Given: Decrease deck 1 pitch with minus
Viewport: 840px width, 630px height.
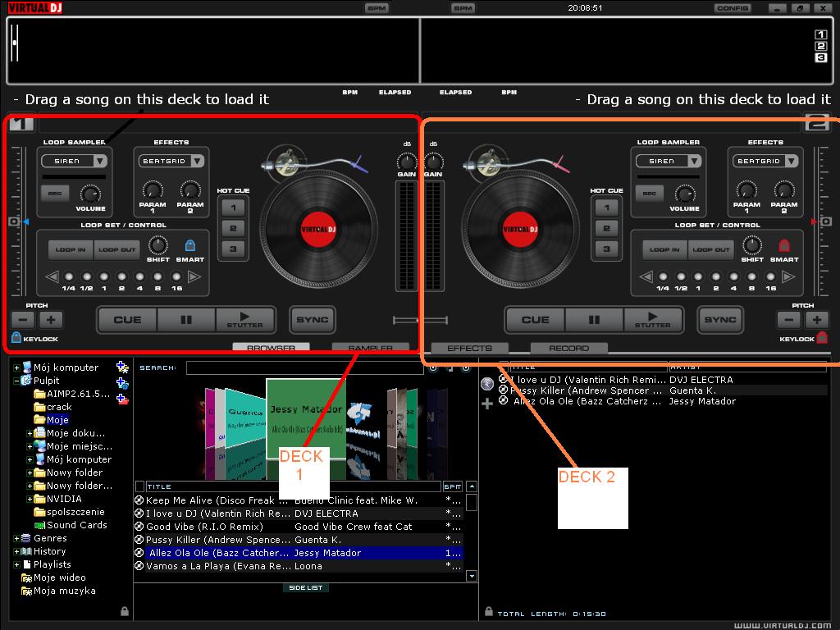Looking at the screenshot, I should (x=23, y=320).
